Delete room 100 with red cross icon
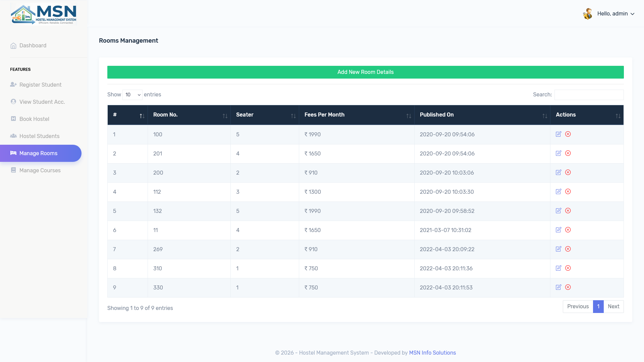 point(568,134)
